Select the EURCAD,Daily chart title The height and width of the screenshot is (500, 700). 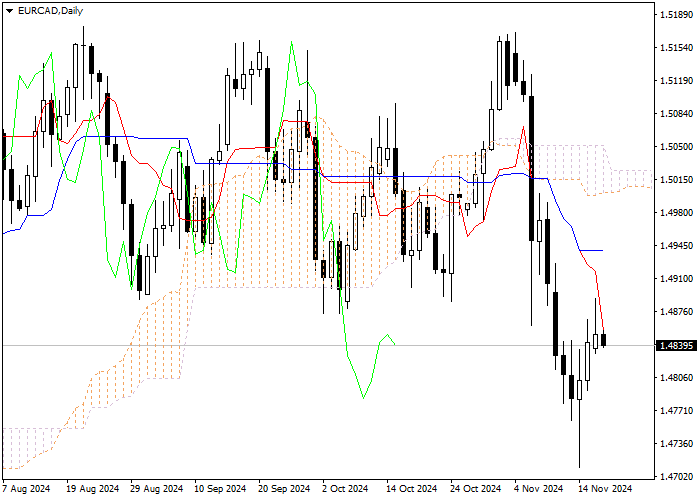point(50,11)
